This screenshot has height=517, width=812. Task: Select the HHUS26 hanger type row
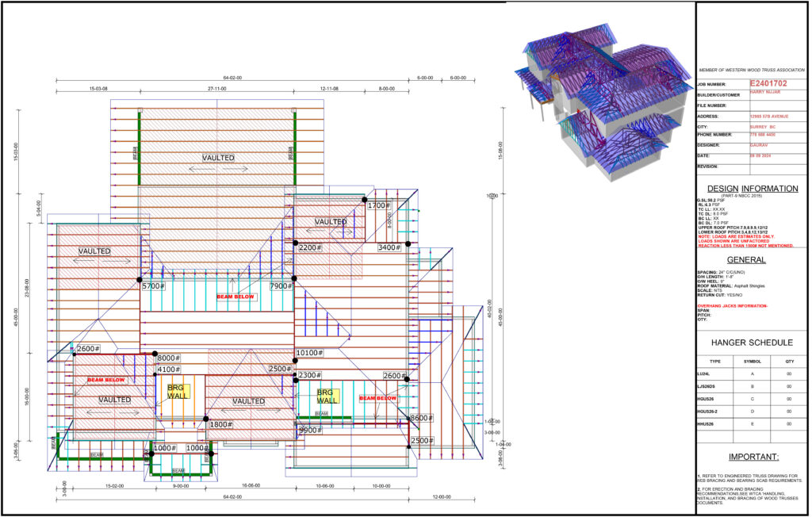pos(752,423)
